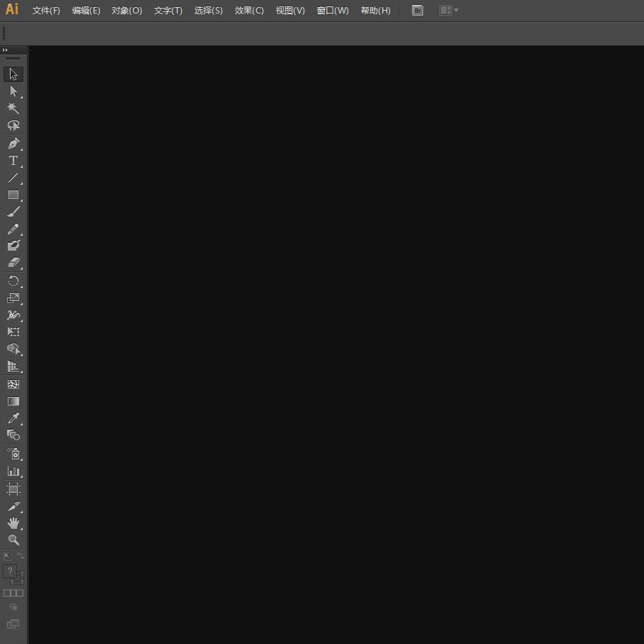This screenshot has height=644, width=644.
Task: Open the 效果(C) menu
Action: point(249,11)
